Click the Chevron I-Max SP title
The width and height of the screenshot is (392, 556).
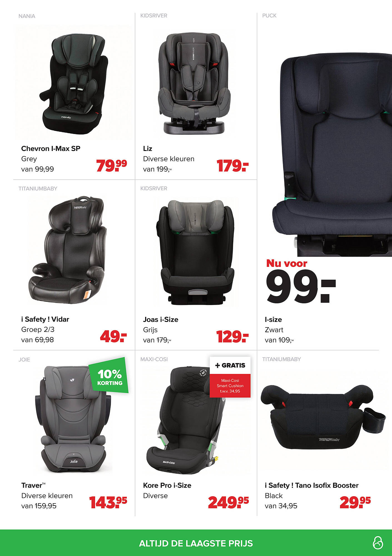(x=51, y=148)
